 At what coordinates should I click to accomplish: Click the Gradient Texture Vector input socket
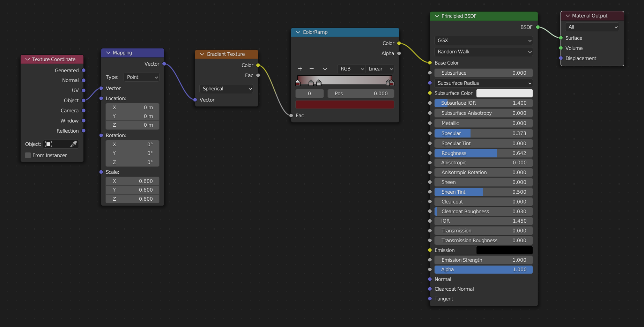pyautogui.click(x=195, y=100)
